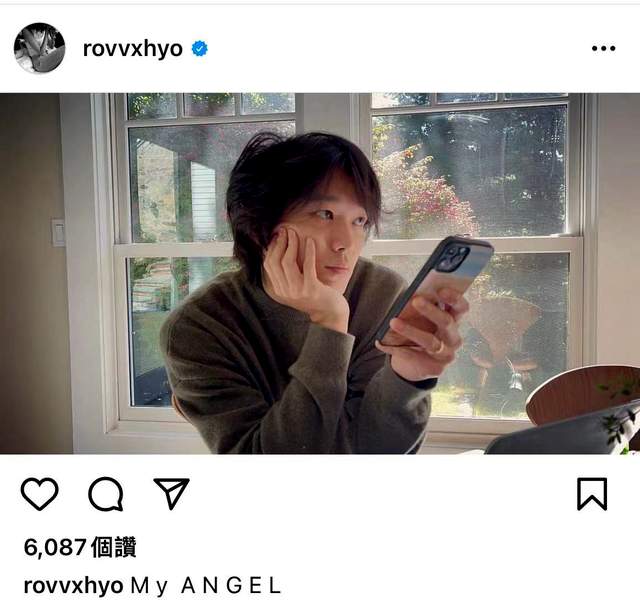Click the gold ring on the man's finger
Image resolution: width=640 pixels, height=609 pixels.
coord(440,347)
